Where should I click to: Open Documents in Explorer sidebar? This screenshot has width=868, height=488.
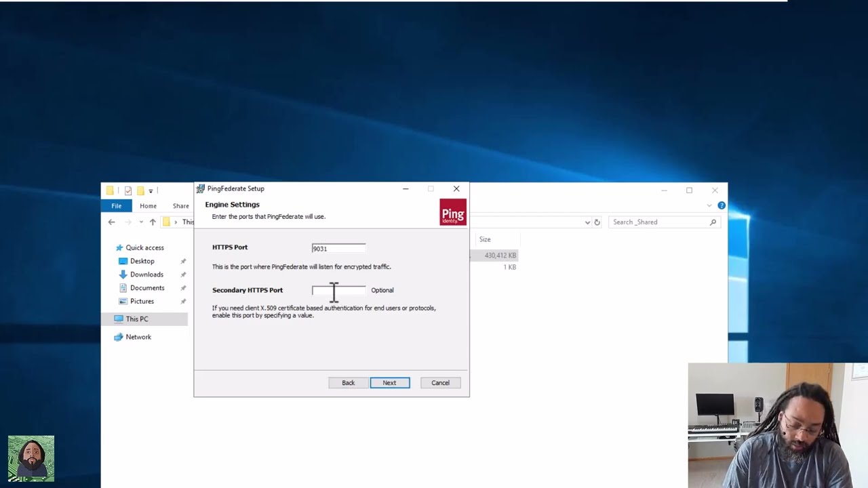click(x=147, y=288)
